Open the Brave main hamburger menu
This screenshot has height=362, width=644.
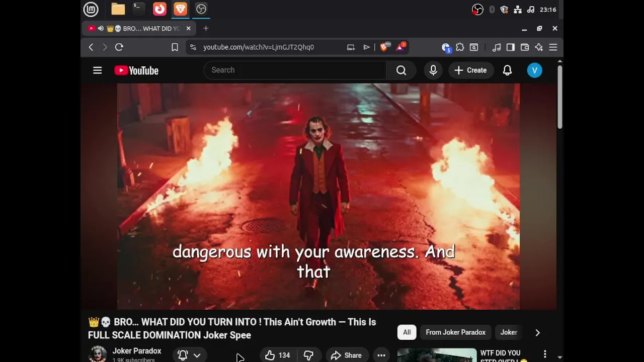point(553,47)
